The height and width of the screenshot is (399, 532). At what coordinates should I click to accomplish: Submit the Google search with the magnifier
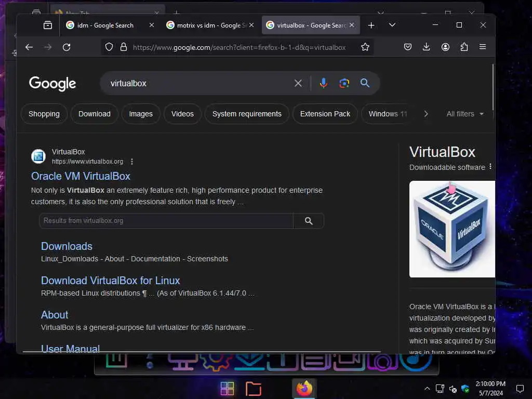click(x=365, y=83)
